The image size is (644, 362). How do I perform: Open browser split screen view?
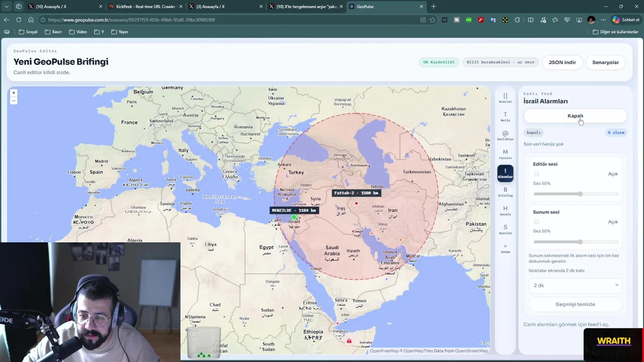pyautogui.click(x=530, y=20)
